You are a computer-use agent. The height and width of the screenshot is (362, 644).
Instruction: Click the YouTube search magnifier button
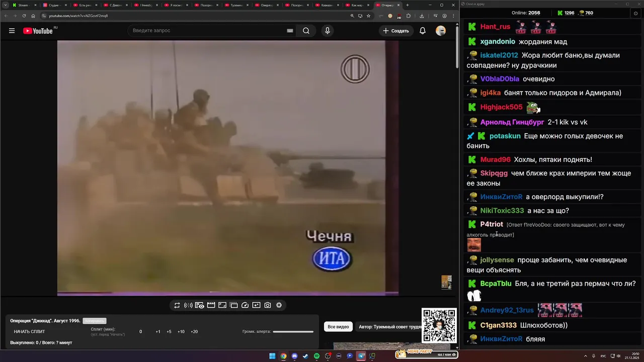coord(306,31)
